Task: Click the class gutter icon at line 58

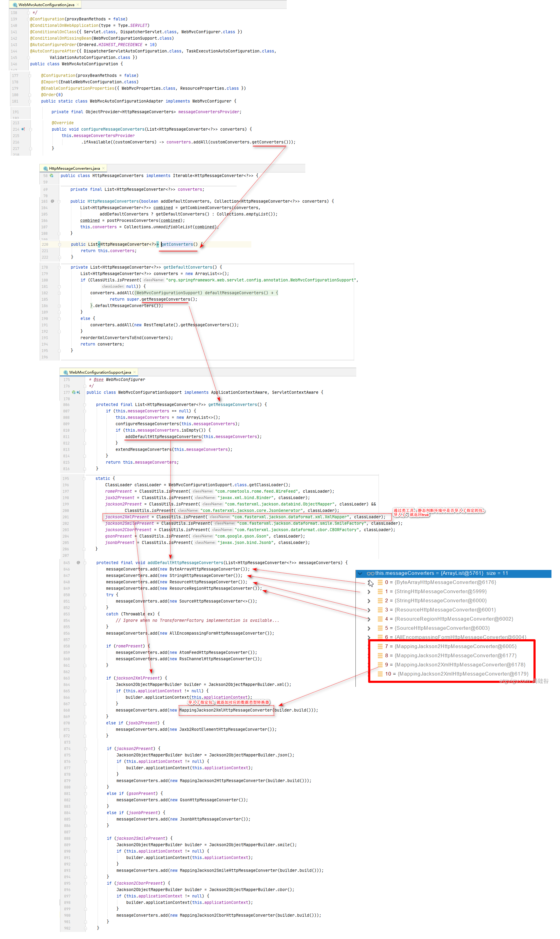Action: 52,176
